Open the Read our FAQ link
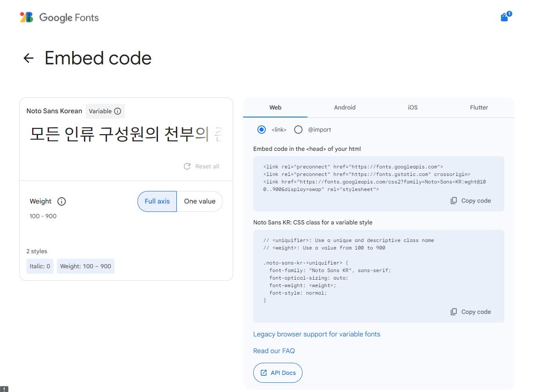 coord(274,351)
